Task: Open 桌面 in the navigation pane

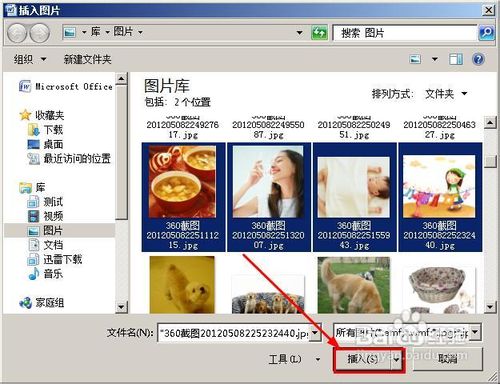Action: (x=45, y=144)
